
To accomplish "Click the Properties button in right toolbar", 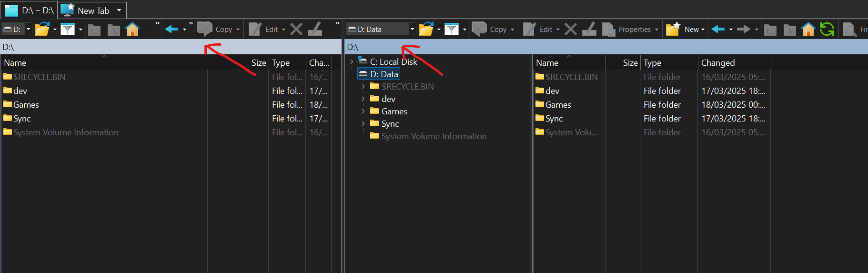I will click(x=628, y=30).
